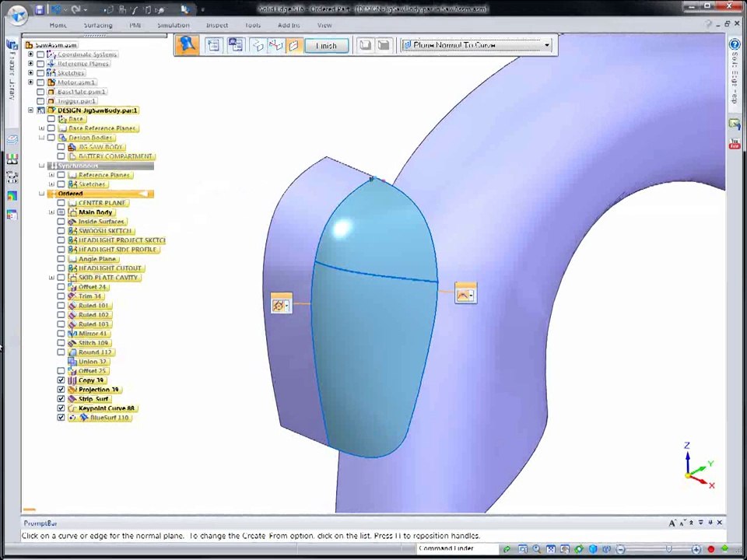
Task: Click the Command Finder input field
Action: 457,548
